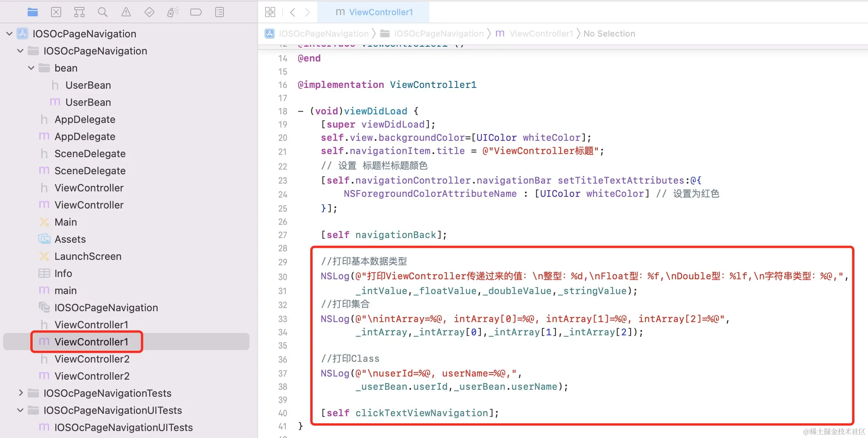Collapse the bean folder
The image size is (868, 438).
[x=31, y=68]
